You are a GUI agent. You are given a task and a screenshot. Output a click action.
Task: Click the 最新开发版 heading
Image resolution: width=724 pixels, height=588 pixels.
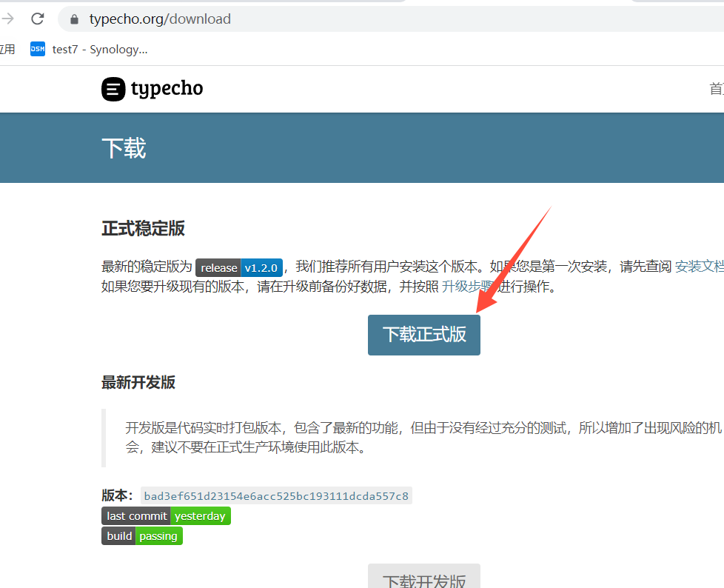[x=138, y=382]
